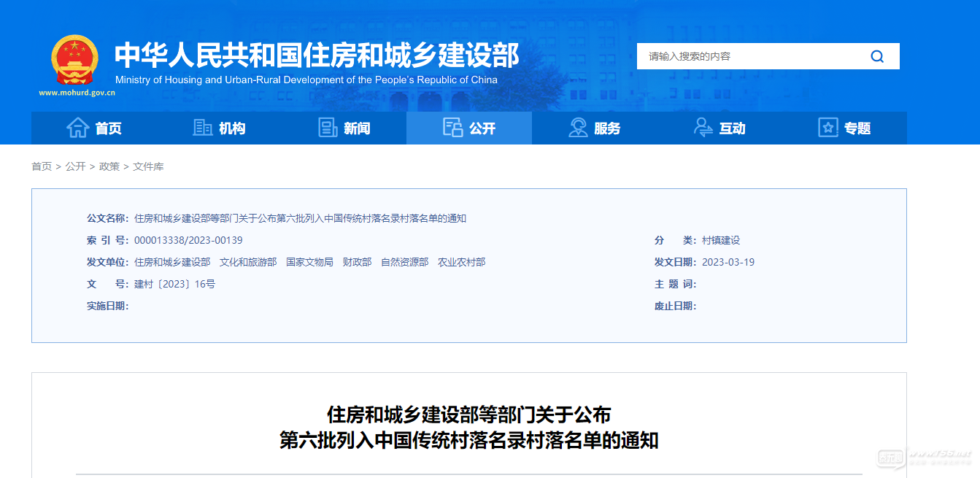Open the 服务 navigation tab
Image resolution: width=980 pixels, height=478 pixels.
click(594, 128)
